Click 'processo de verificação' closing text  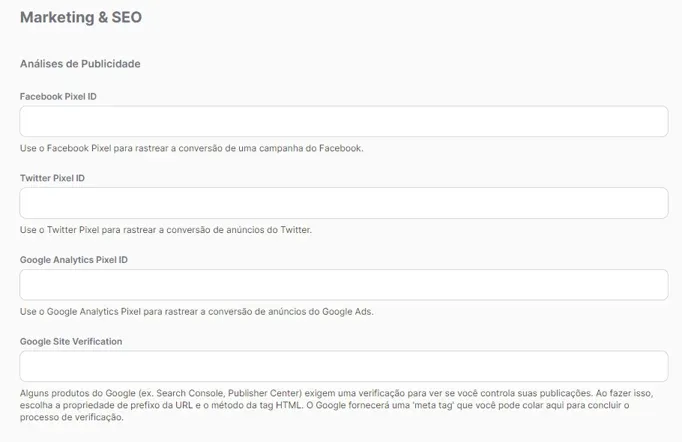(x=71, y=417)
